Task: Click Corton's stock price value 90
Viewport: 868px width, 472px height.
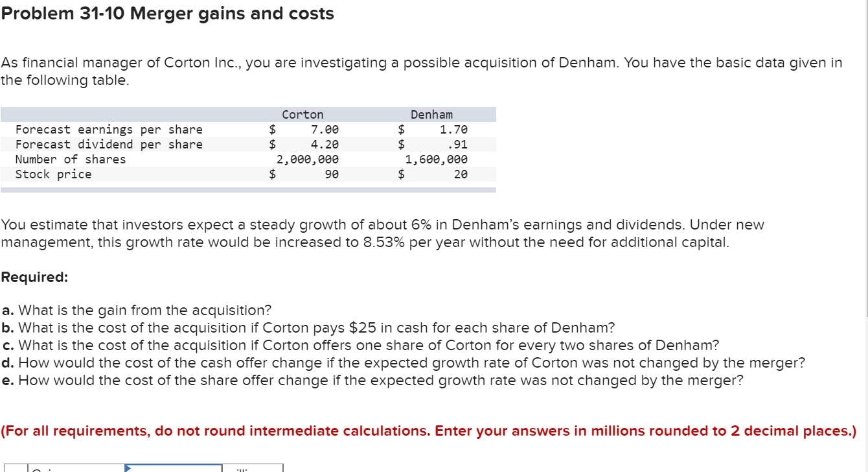Action: point(331,174)
